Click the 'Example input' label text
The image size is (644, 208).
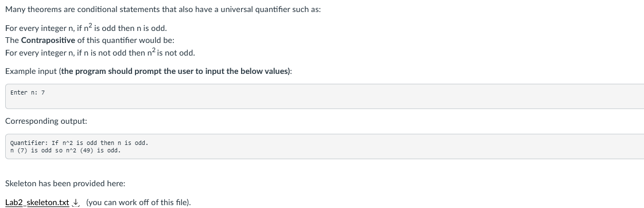[x=31, y=72]
